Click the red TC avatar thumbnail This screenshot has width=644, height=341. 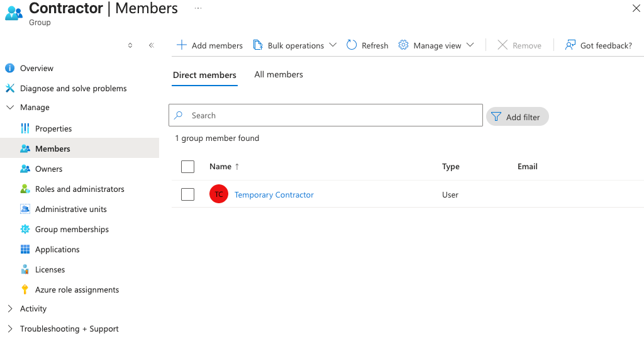pos(219,195)
